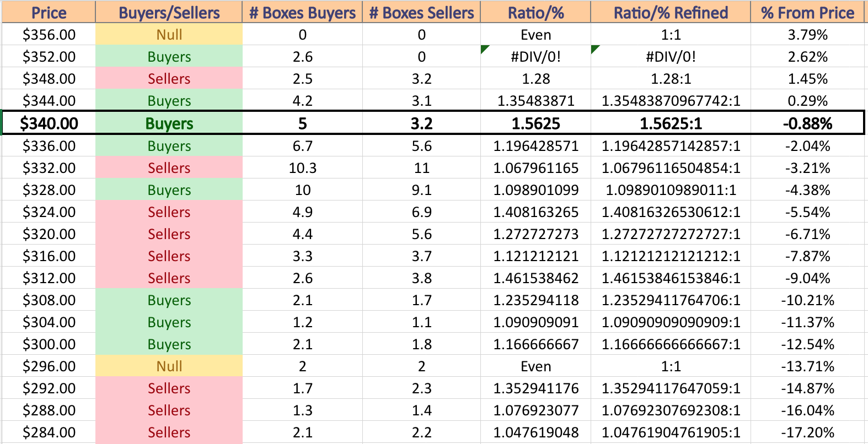Select the $288.00 price cell
This screenshot has height=444, width=868.
[x=49, y=410]
